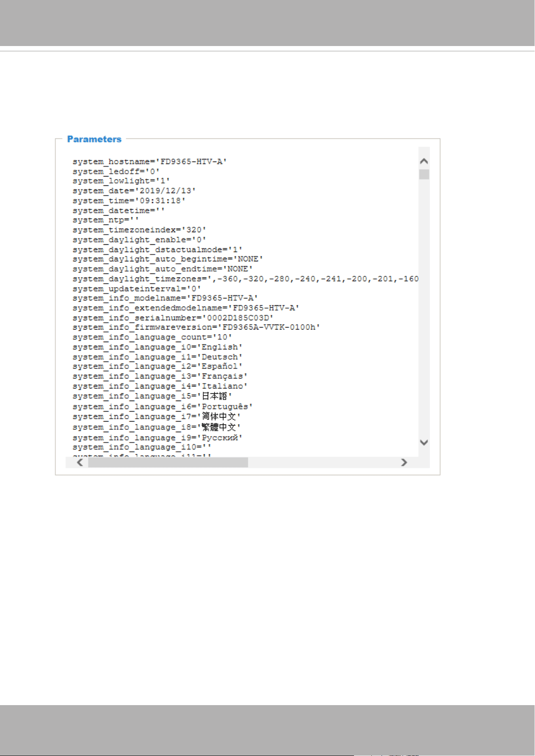The width and height of the screenshot is (535, 756).
Task: Select the system_ntp='' line
Action: tap(106, 220)
